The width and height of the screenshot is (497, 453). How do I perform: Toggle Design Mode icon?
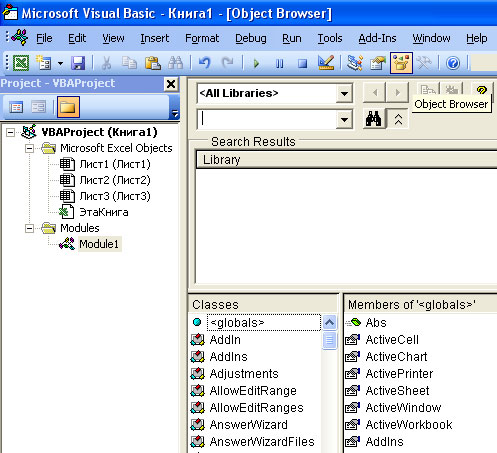326,63
